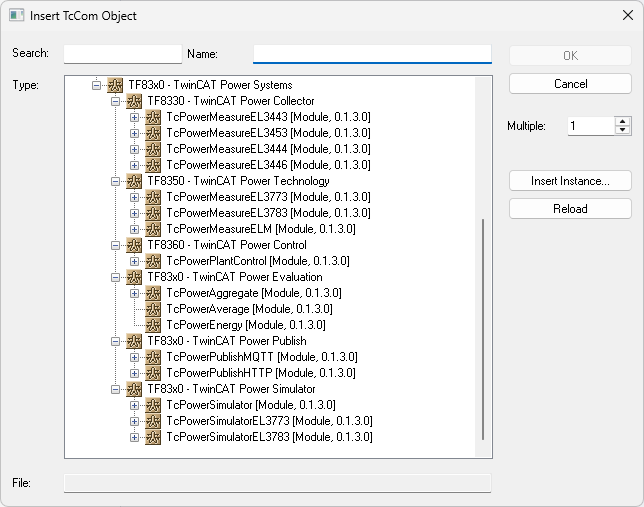Collapse the TwinCAT Power Evaluation branch
644x507 pixels.
pyautogui.click(x=115, y=278)
